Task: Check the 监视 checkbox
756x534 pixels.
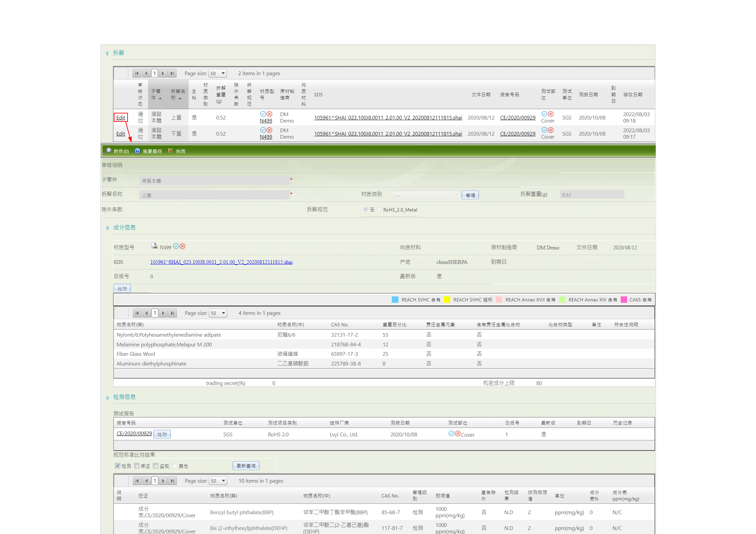Action: point(155,466)
